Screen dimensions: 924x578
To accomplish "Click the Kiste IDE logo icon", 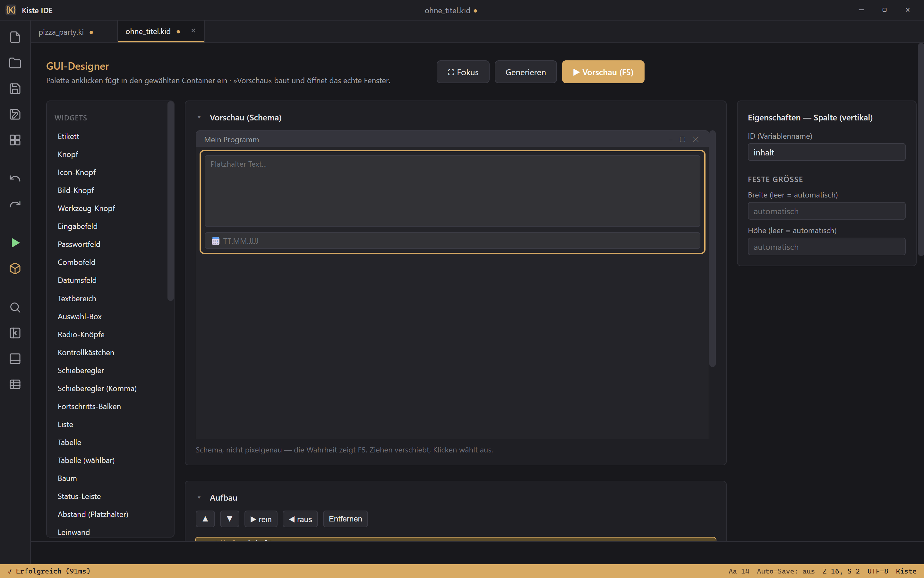I will tap(11, 10).
